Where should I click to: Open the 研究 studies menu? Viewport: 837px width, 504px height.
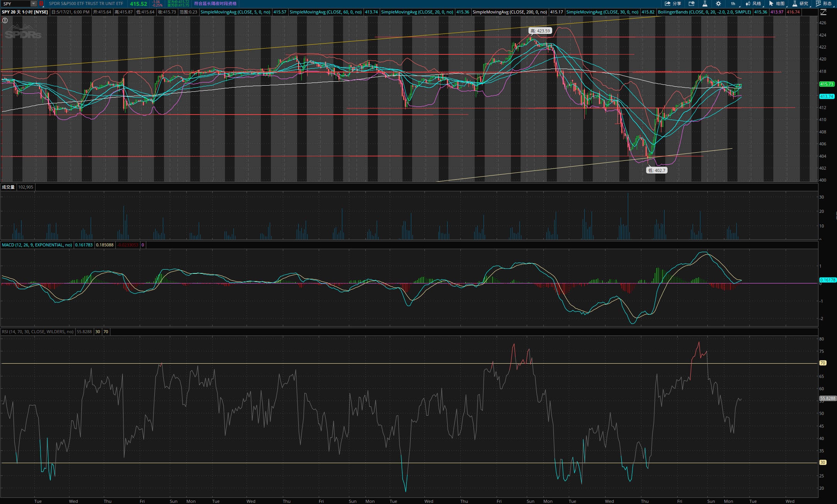pos(800,3)
